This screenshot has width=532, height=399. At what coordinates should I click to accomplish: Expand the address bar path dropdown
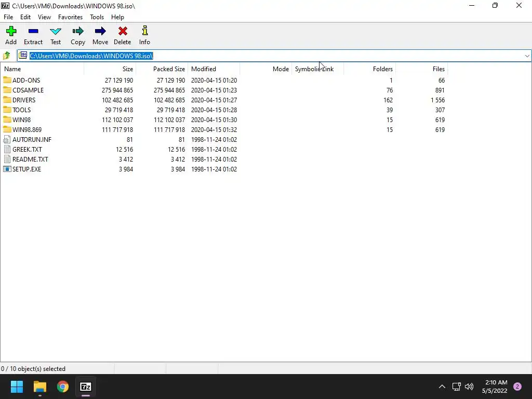pos(527,56)
